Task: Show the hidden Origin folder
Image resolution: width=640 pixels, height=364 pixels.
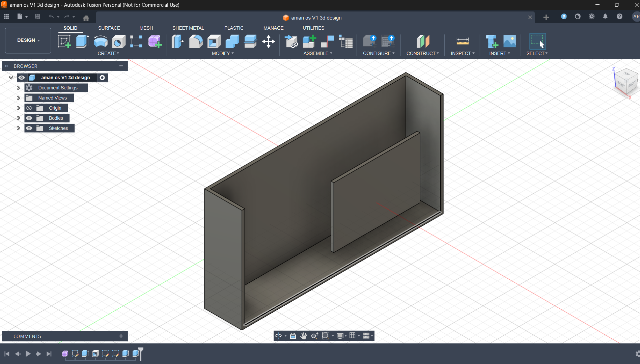Action: tap(29, 108)
